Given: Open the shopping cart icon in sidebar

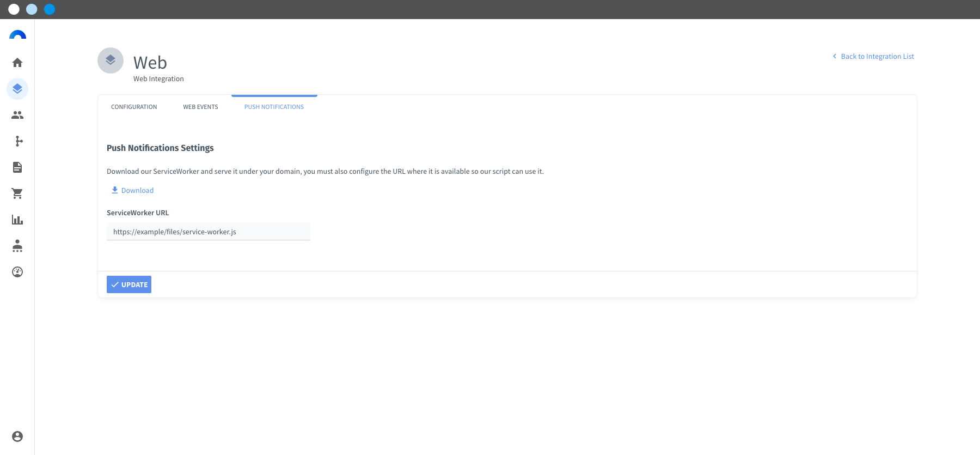Looking at the screenshot, I should click(x=17, y=193).
